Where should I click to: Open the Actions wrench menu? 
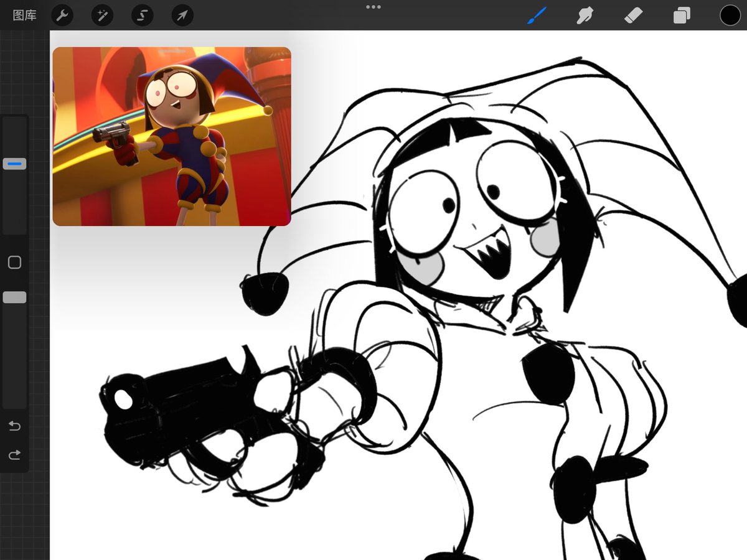point(62,15)
